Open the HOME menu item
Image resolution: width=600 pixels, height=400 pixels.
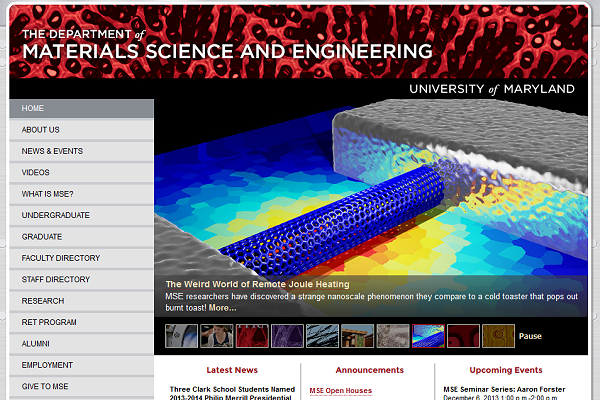click(82, 108)
